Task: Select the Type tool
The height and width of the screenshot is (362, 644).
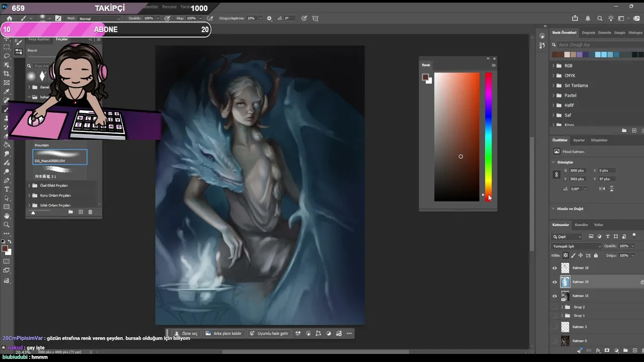Action: (7, 189)
